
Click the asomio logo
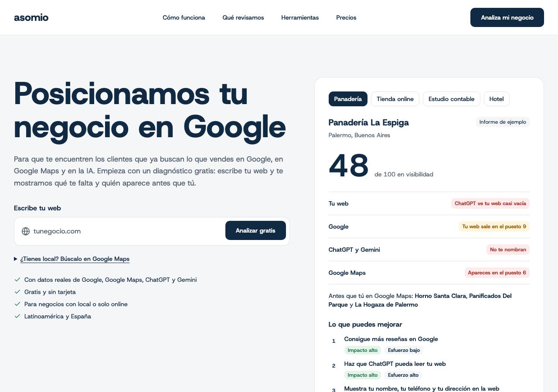31,17
